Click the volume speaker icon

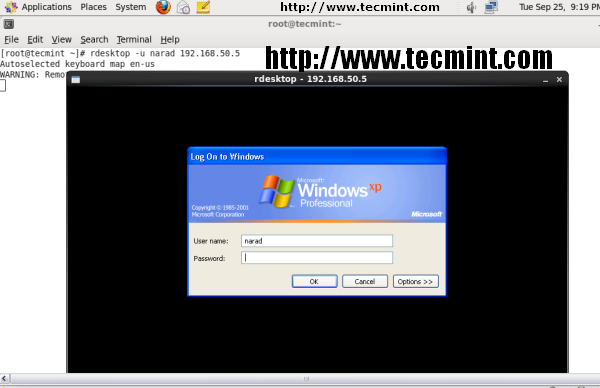click(471, 7)
